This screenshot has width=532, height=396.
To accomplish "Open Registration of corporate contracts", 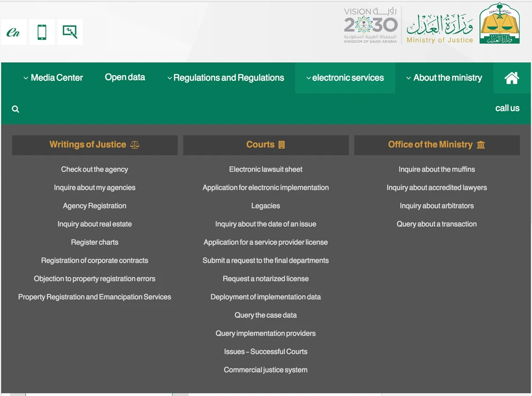I will (x=95, y=261).
